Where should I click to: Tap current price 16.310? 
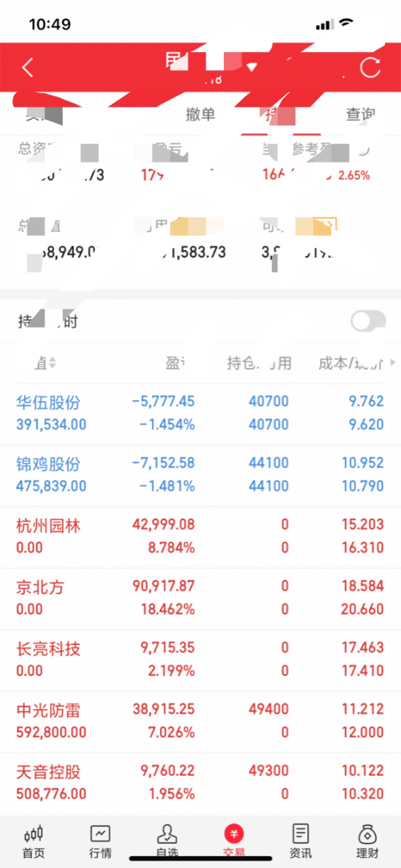(x=363, y=547)
